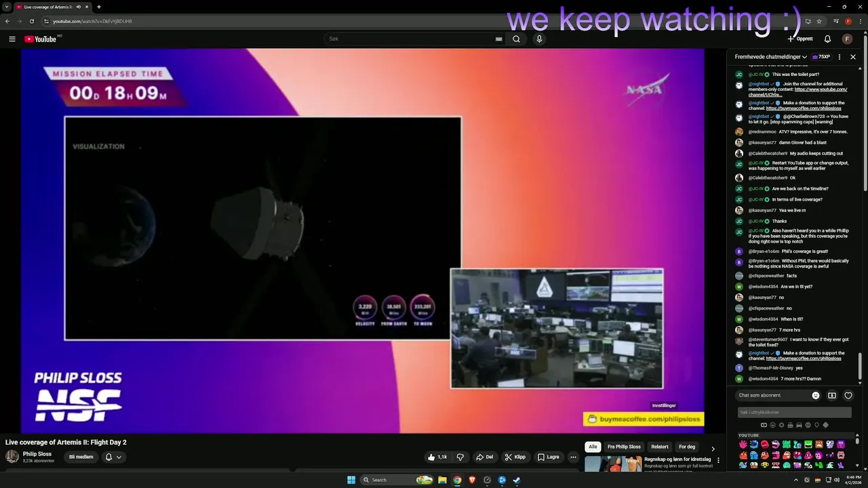This screenshot has height=488, width=868.
Task: Open the YouTube guide hamburger menu
Action: point(12,39)
